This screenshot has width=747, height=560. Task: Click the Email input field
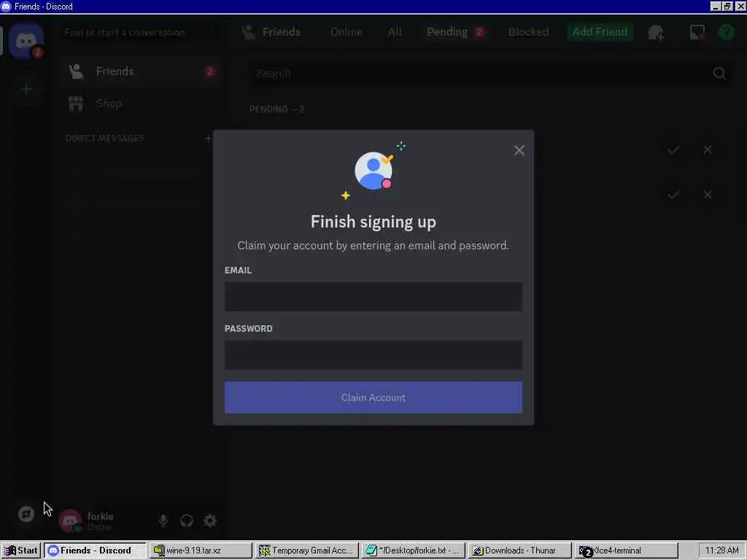(x=373, y=297)
